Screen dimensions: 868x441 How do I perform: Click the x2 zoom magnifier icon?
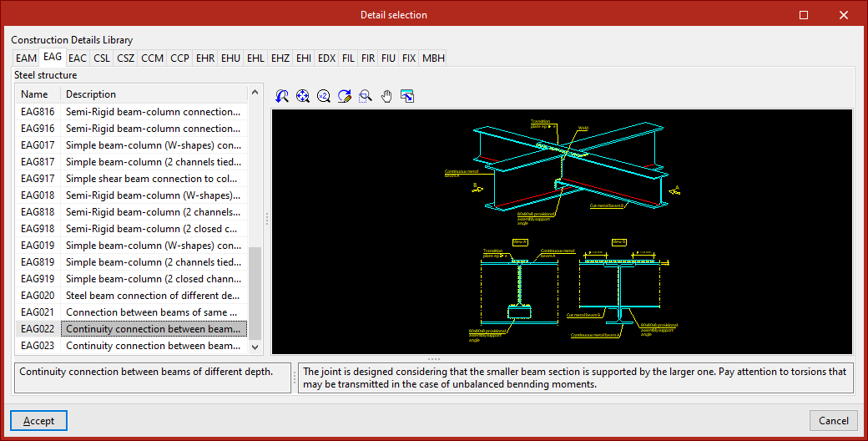[x=324, y=97]
